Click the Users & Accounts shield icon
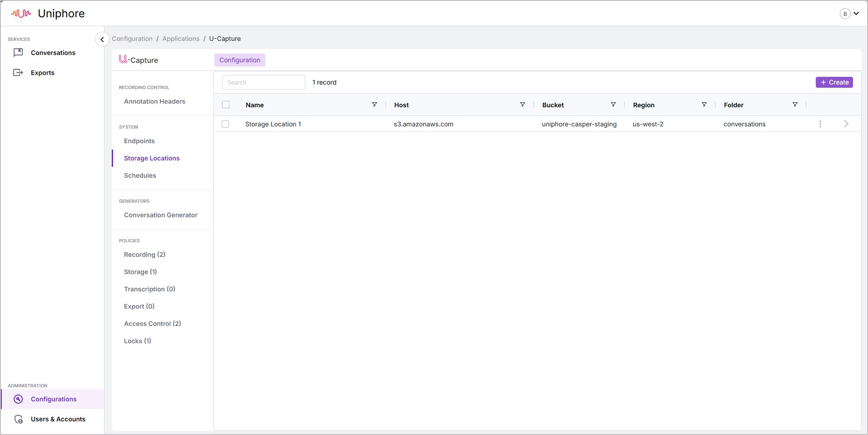This screenshot has height=435, width=868. point(18,419)
